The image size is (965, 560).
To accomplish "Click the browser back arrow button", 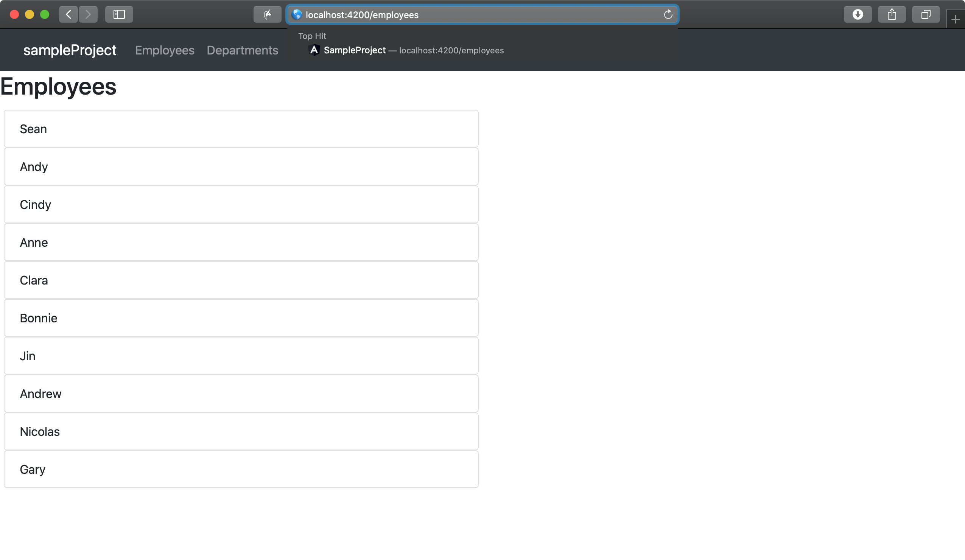I will coord(68,14).
